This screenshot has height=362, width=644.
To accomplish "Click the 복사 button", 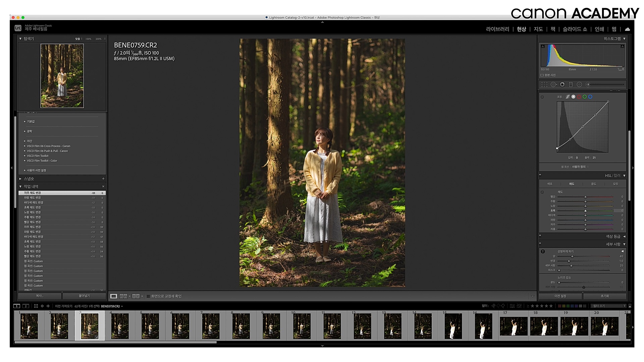I will (40, 296).
